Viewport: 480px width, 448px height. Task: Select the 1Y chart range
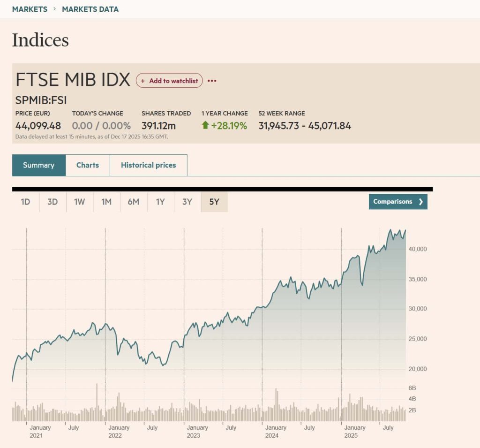[160, 202]
